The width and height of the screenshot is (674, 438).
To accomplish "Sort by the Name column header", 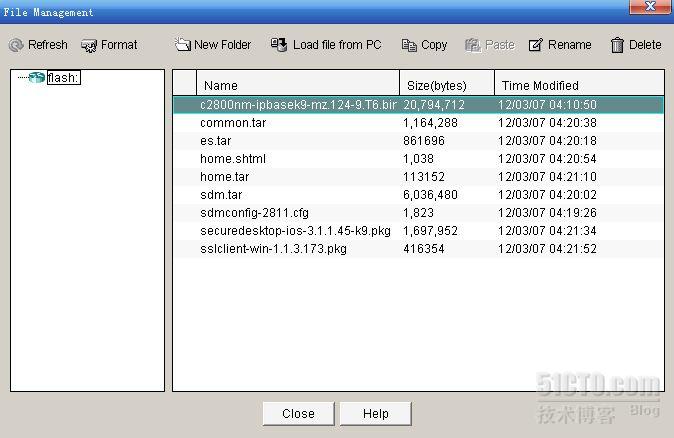I will pos(298,85).
